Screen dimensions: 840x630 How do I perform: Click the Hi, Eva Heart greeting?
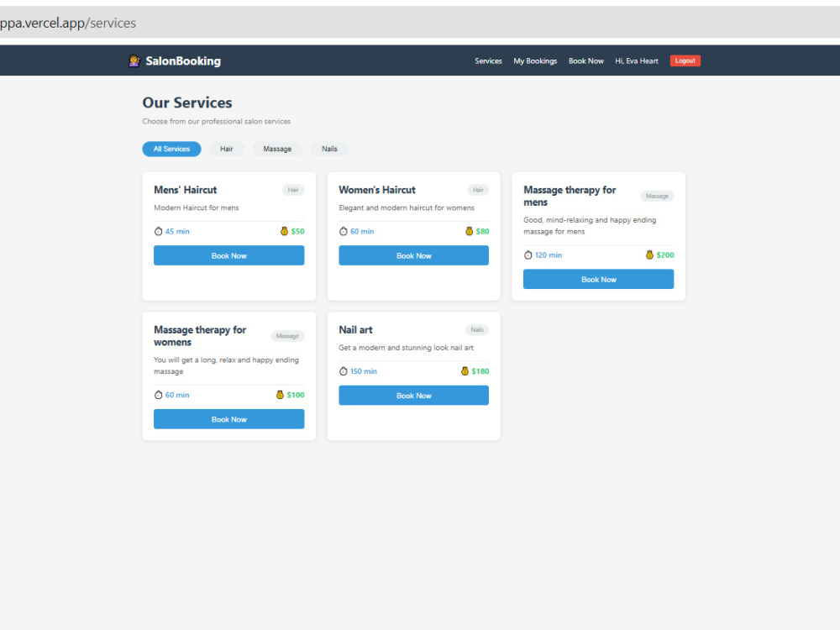pyautogui.click(x=637, y=61)
